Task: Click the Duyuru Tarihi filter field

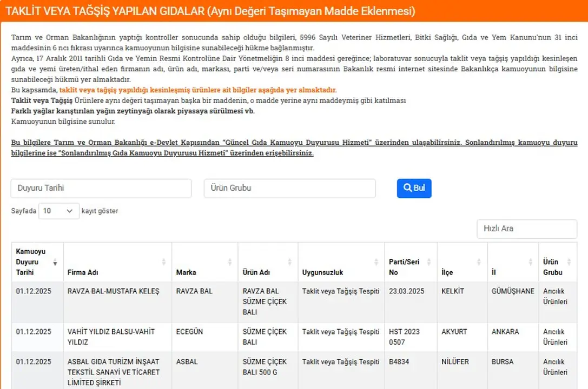Action: click(x=101, y=188)
